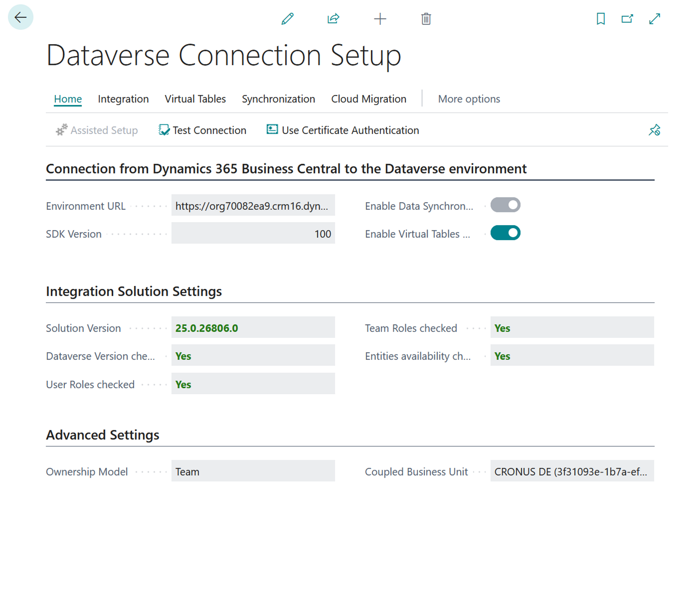This screenshot has height=616, width=695.
Task: Click the SDK Version field
Action: coord(253,233)
